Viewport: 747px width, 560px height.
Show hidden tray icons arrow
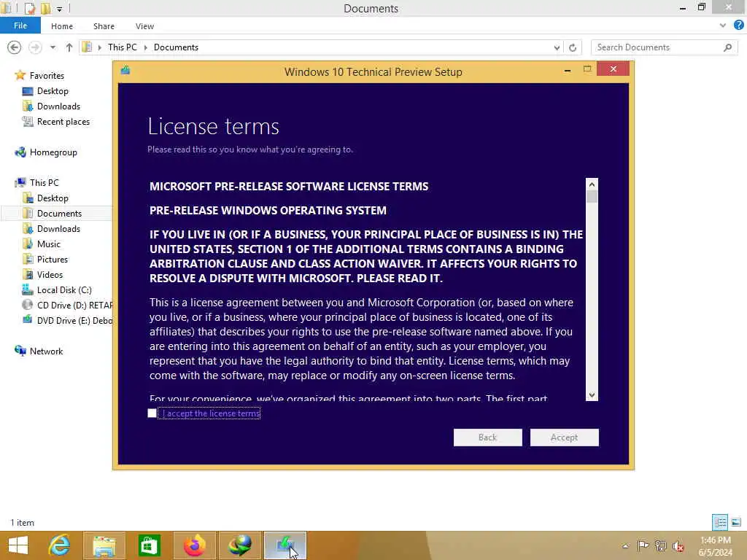(x=625, y=545)
